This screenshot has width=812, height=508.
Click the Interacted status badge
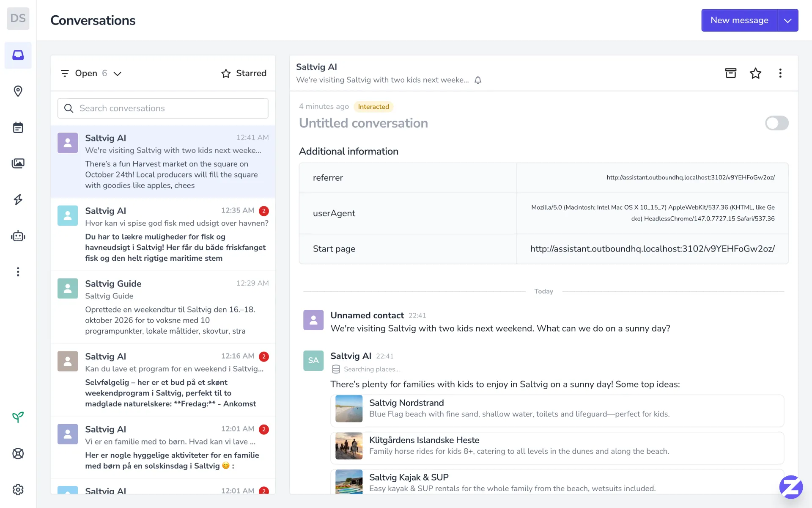tap(373, 107)
